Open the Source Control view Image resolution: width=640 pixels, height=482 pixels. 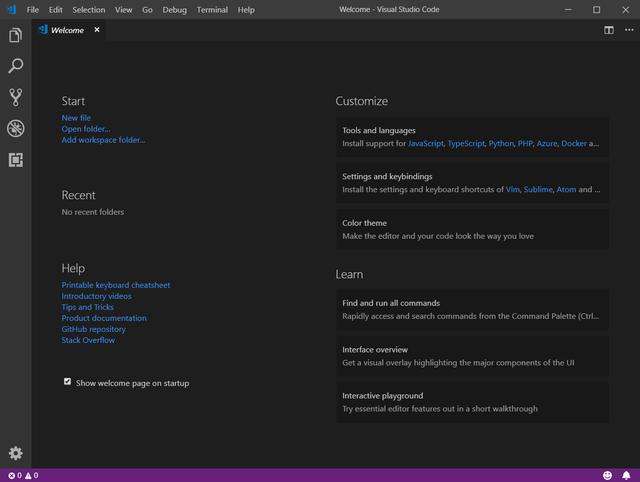coord(15,97)
